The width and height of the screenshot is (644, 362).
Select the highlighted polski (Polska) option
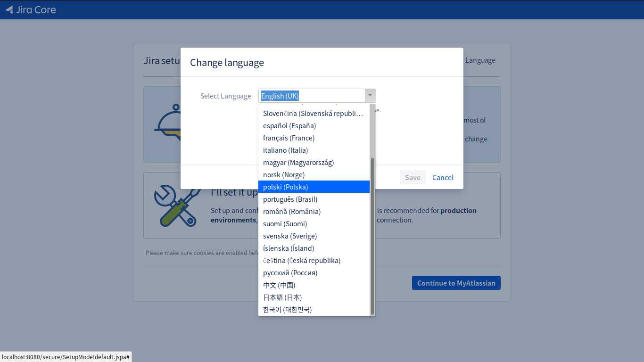[314, 187]
